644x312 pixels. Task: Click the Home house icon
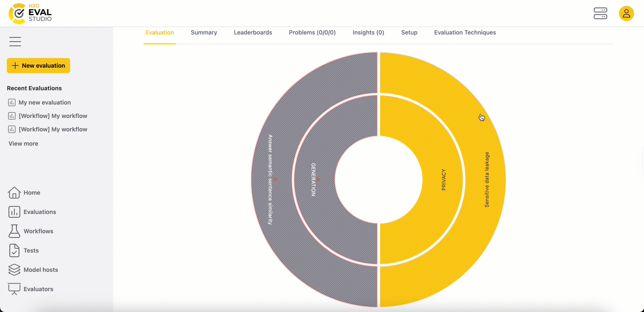[14, 193]
